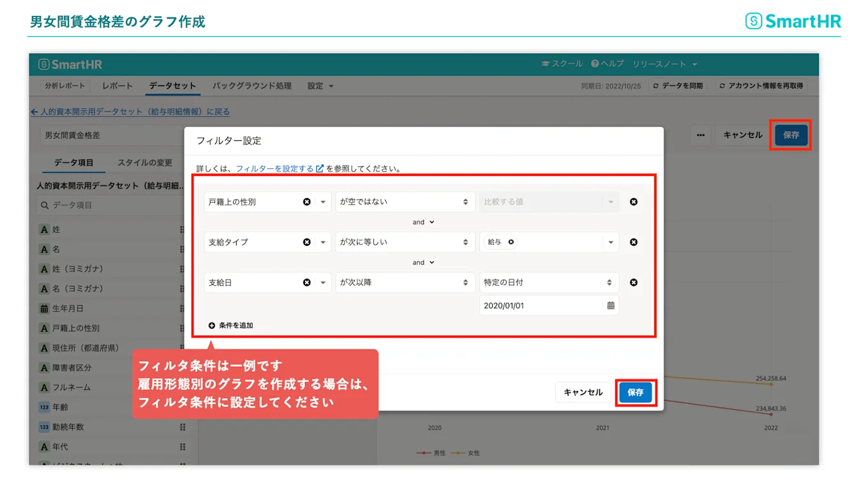Remove the 給与 value tag

pyautogui.click(x=511, y=242)
